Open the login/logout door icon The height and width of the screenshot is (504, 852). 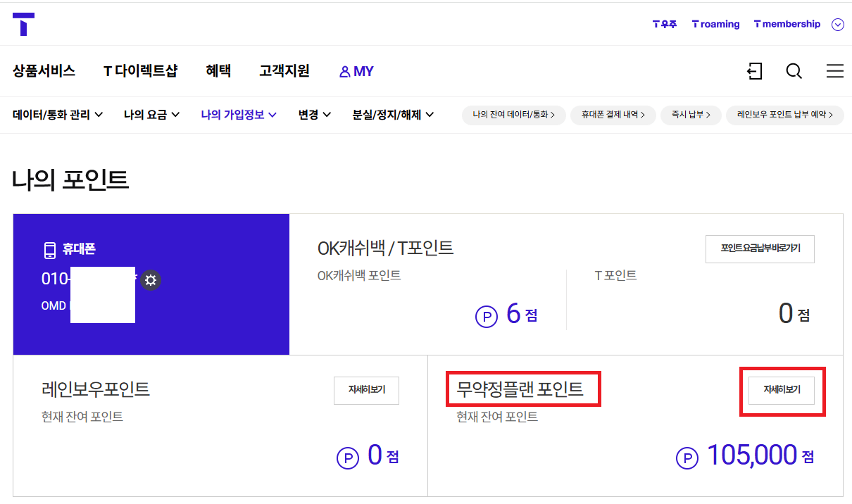754,71
